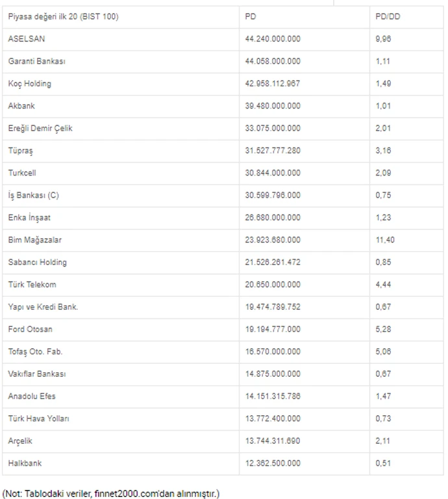Select Bim Mağazalar PD/DD value 11,40
The image size is (448, 499).
(385, 240)
